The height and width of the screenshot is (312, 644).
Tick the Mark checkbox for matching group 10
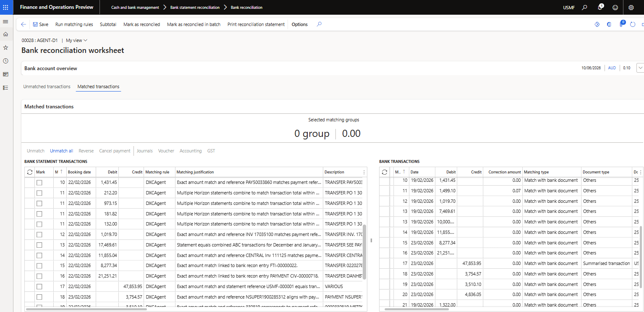coord(39,183)
